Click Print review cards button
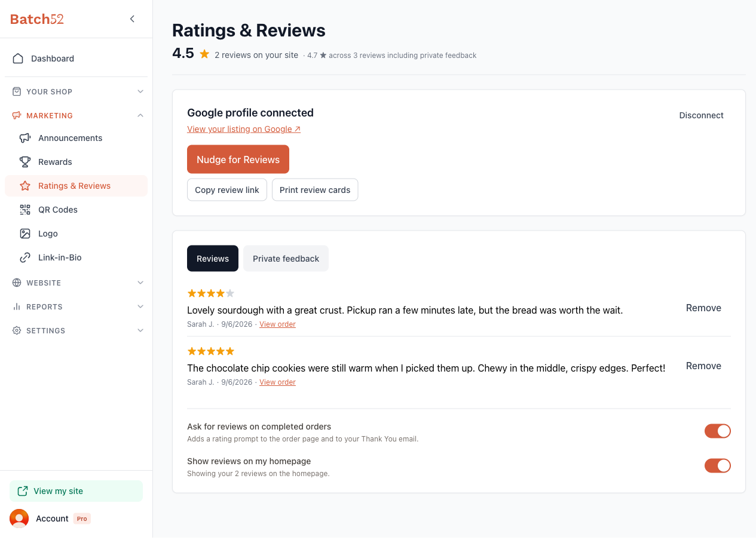 [x=315, y=190]
